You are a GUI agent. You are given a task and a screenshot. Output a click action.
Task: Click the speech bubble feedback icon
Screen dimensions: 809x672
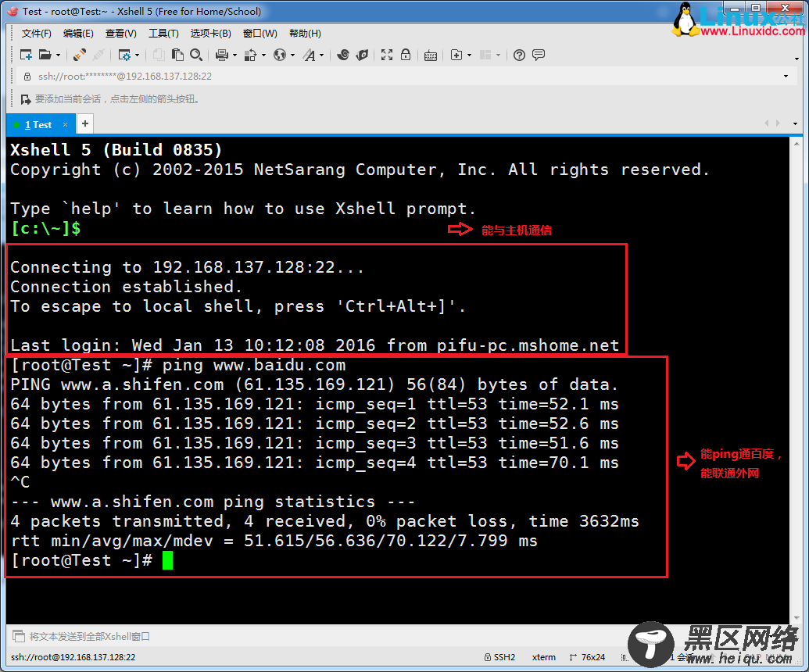(x=538, y=55)
